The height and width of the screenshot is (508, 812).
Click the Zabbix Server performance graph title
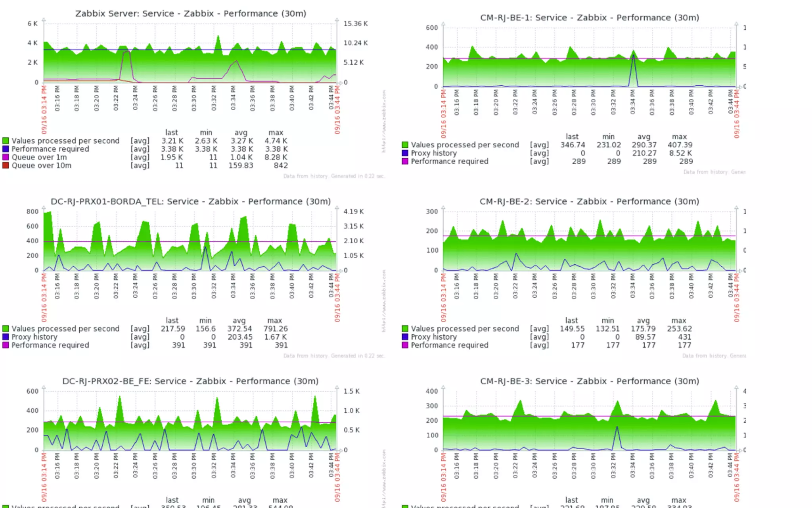(x=191, y=13)
